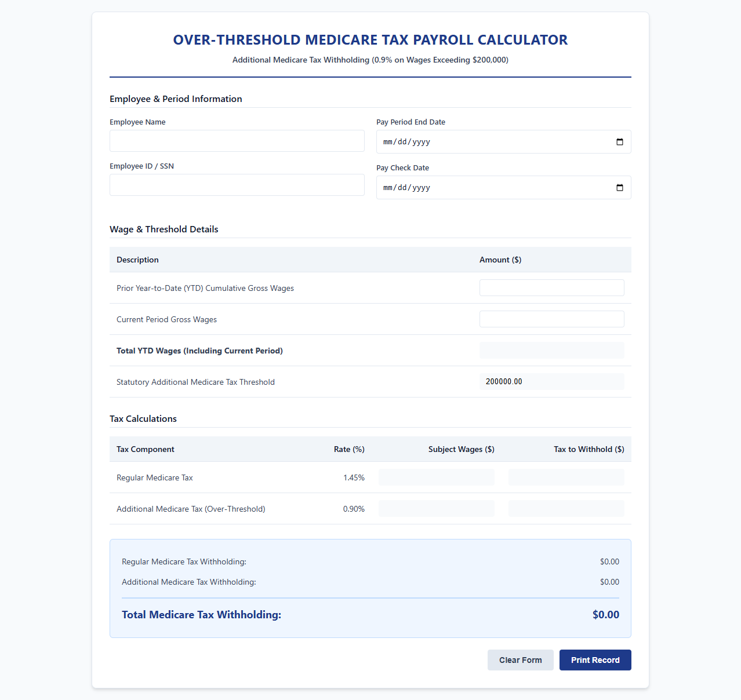The width and height of the screenshot is (741, 700).
Task: Click the Prior YTD Cumulative Gross Wages input
Action: (x=552, y=288)
